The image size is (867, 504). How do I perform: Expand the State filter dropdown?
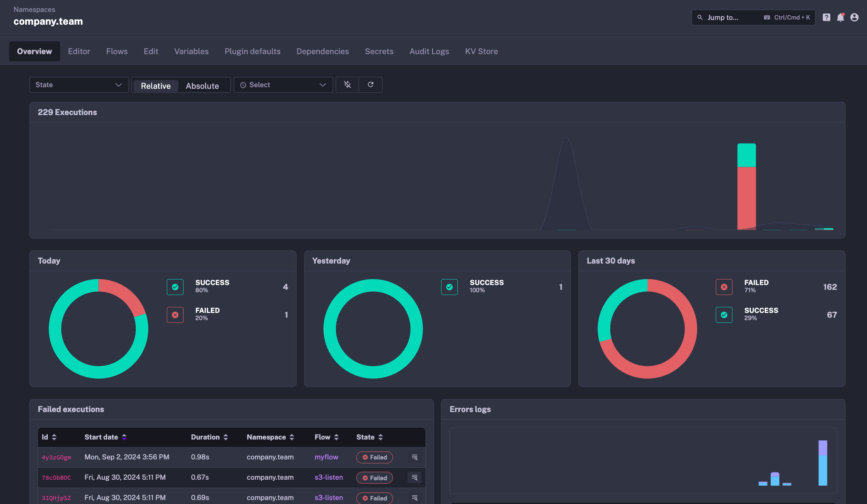pos(79,85)
